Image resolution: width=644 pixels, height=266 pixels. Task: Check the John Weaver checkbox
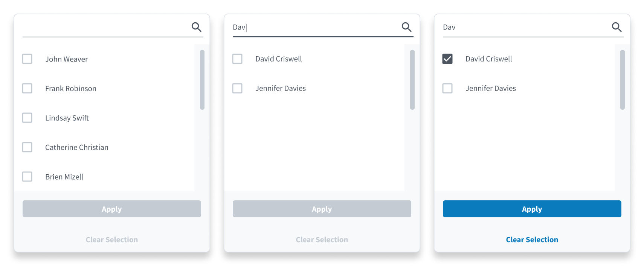pyautogui.click(x=27, y=59)
